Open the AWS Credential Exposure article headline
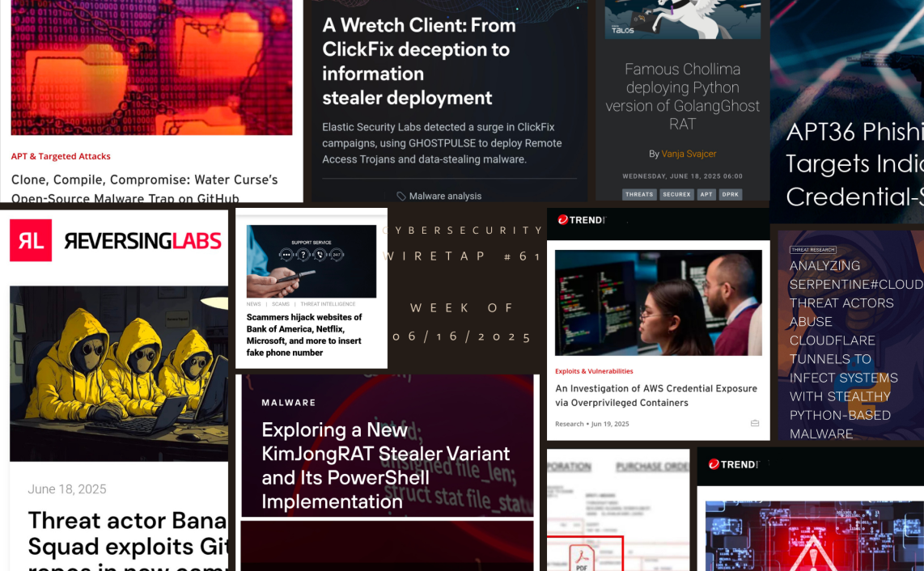Screen dimensions: 924x571 coord(656,395)
